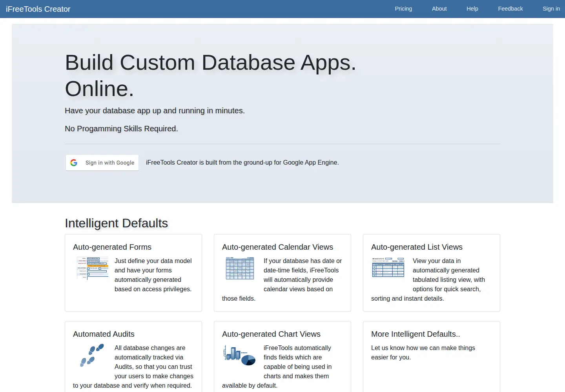Click the Auto-generated Calendar Views heading
Viewport: 565px width, 392px height.
(277, 247)
